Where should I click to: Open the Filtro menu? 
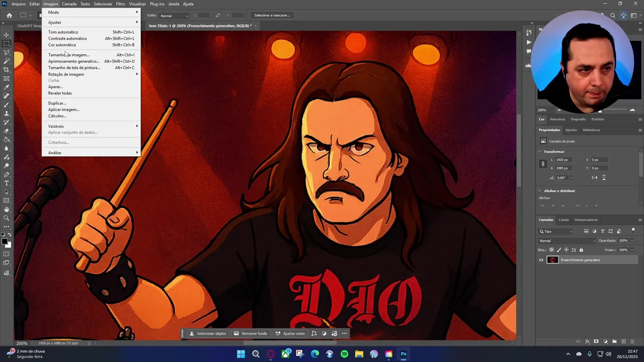[120, 4]
